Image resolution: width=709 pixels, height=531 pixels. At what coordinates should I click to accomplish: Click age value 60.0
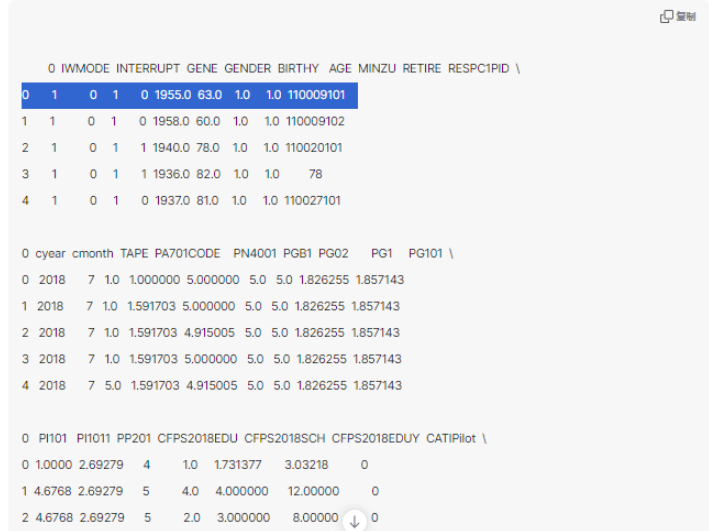(208, 121)
